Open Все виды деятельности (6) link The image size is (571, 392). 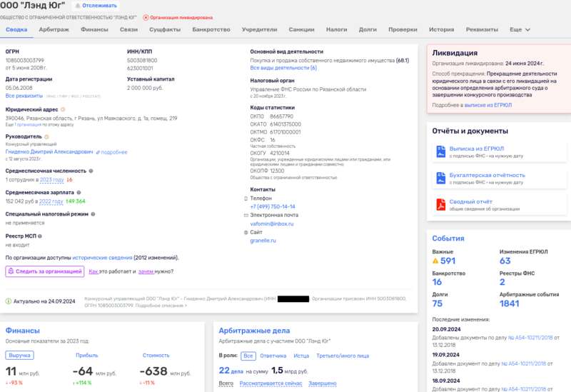[283, 68]
